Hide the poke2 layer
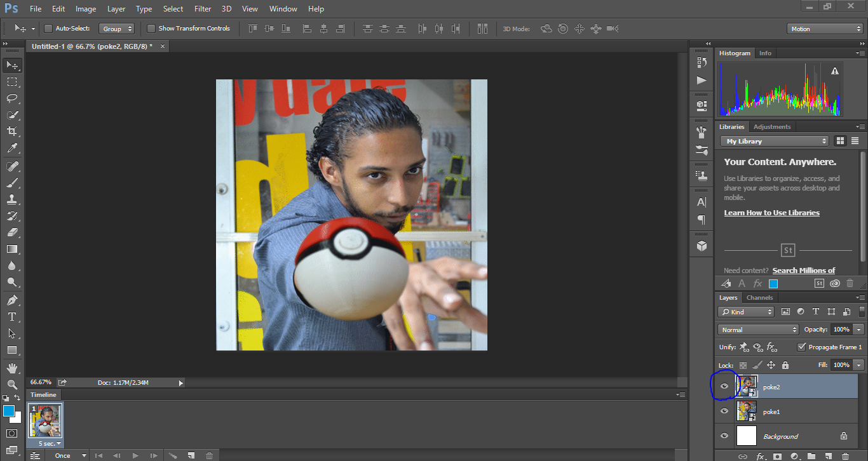 [724, 386]
